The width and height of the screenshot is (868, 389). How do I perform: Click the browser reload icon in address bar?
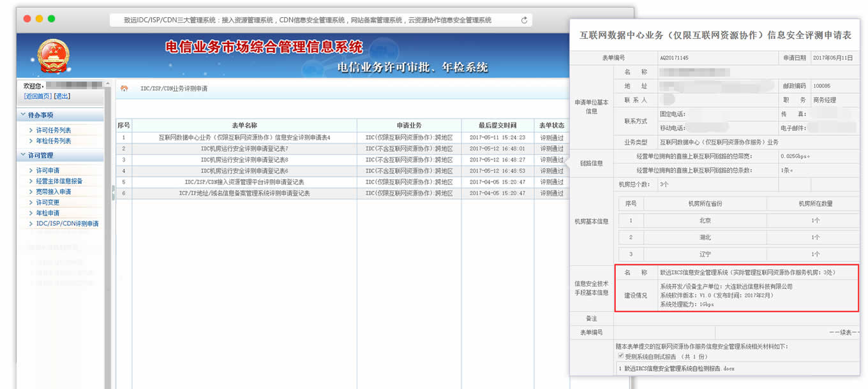pos(524,20)
